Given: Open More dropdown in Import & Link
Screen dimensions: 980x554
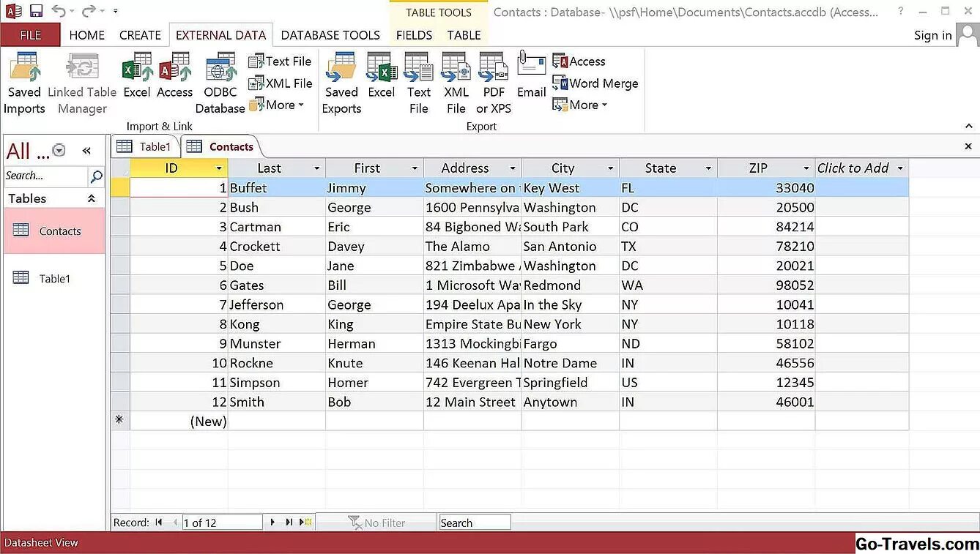Looking at the screenshot, I should [277, 105].
